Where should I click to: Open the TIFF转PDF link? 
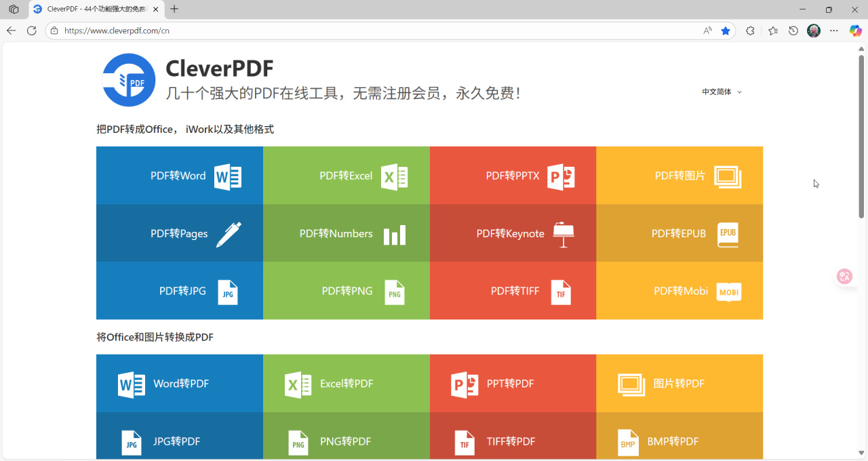point(513,436)
